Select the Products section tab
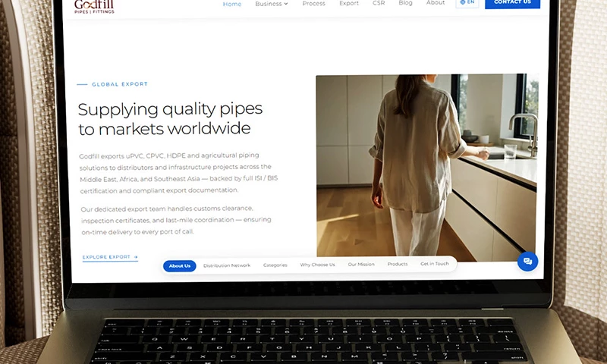Screen dimensions: 607x364 (x=398, y=264)
